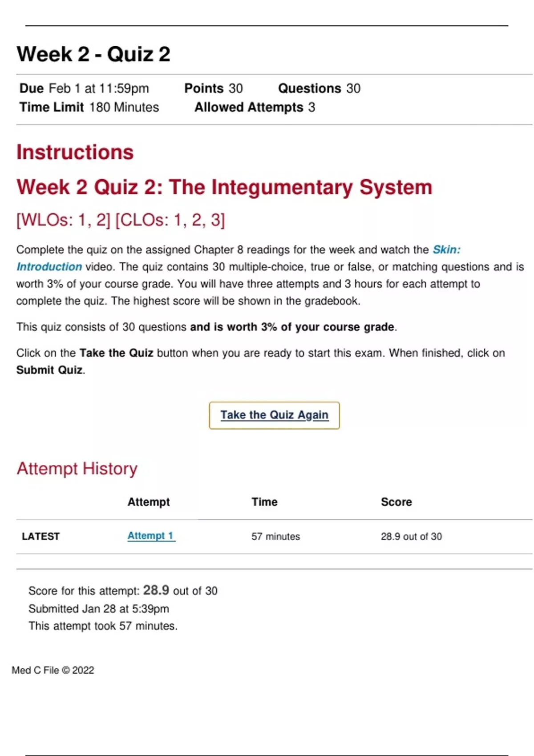
Task: Open the Skin: Introduction video link
Action: tap(446, 250)
